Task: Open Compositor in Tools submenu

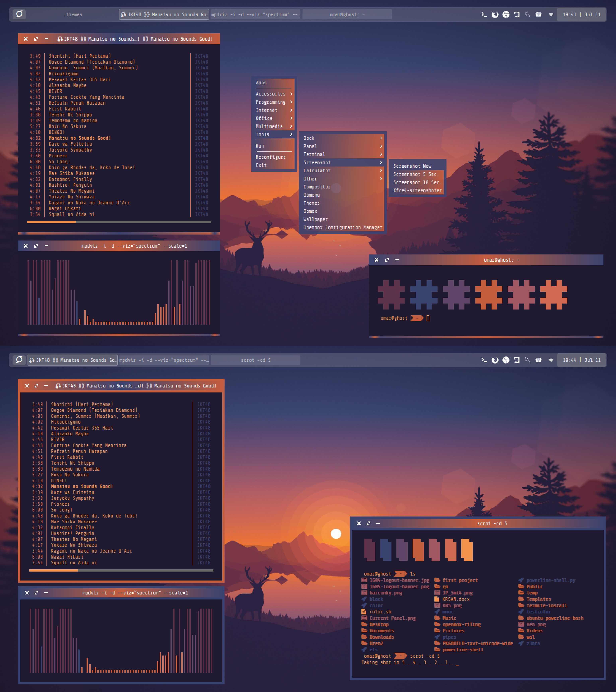Action: point(343,187)
